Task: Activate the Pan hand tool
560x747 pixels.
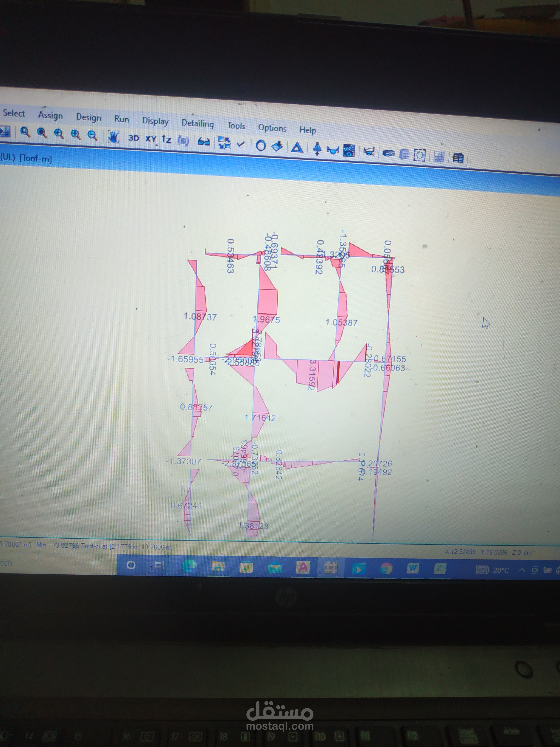Action: click(113, 137)
